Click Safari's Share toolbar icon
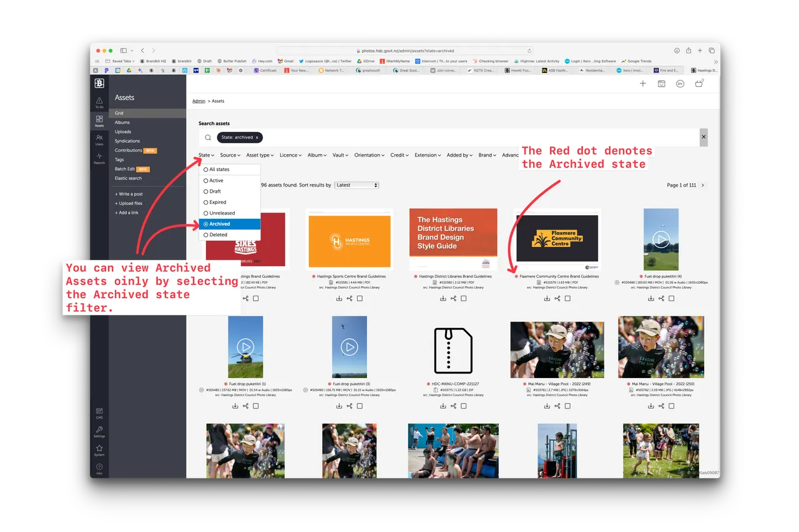Screen dimensions: 799x532 pyautogui.click(x=689, y=51)
